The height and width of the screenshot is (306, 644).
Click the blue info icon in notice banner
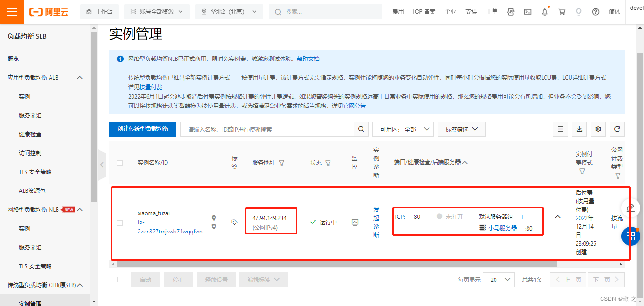pos(120,59)
